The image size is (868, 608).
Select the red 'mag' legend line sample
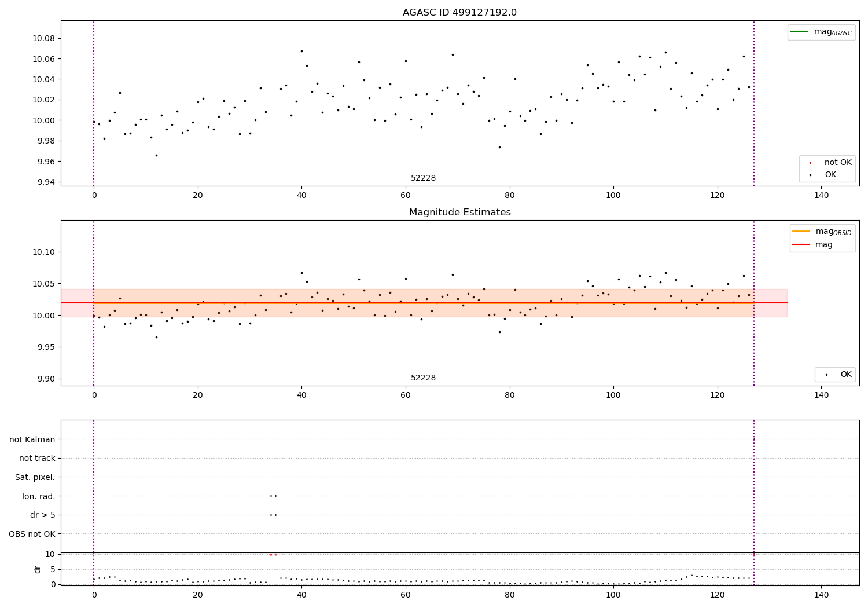[x=801, y=245]
